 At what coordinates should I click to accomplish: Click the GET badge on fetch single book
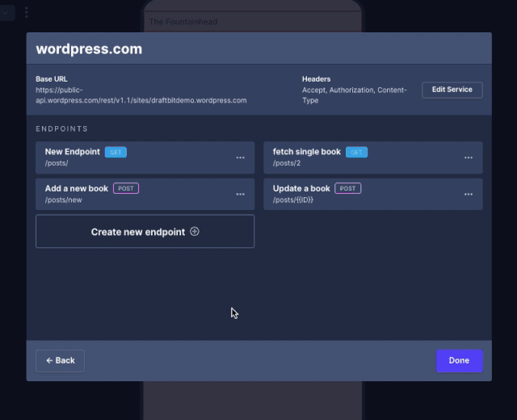click(x=356, y=153)
